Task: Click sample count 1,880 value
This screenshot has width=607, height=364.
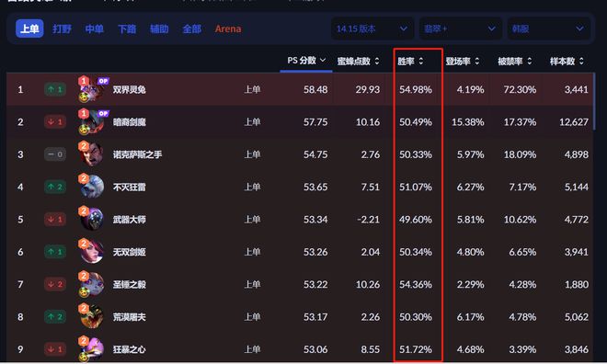Action: pyautogui.click(x=577, y=285)
